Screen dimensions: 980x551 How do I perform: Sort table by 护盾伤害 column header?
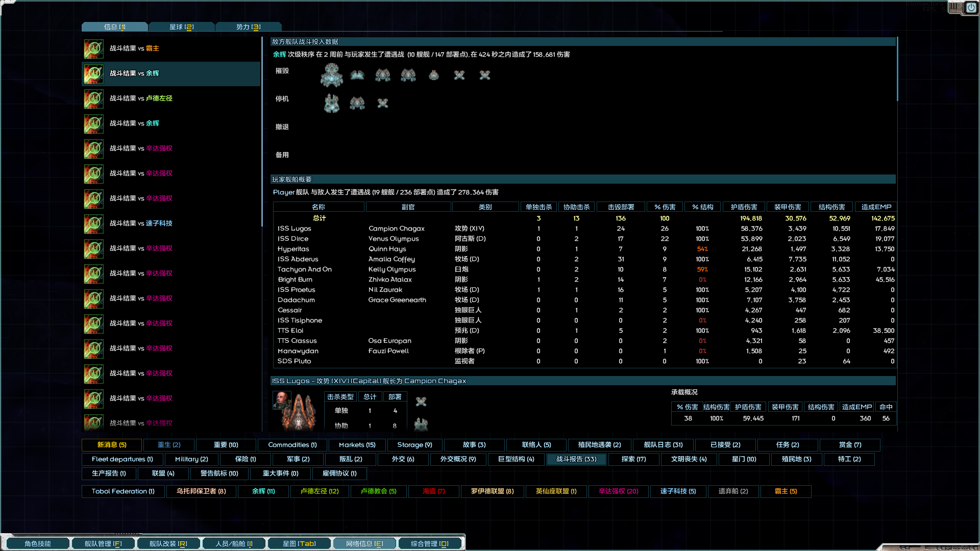click(x=744, y=207)
